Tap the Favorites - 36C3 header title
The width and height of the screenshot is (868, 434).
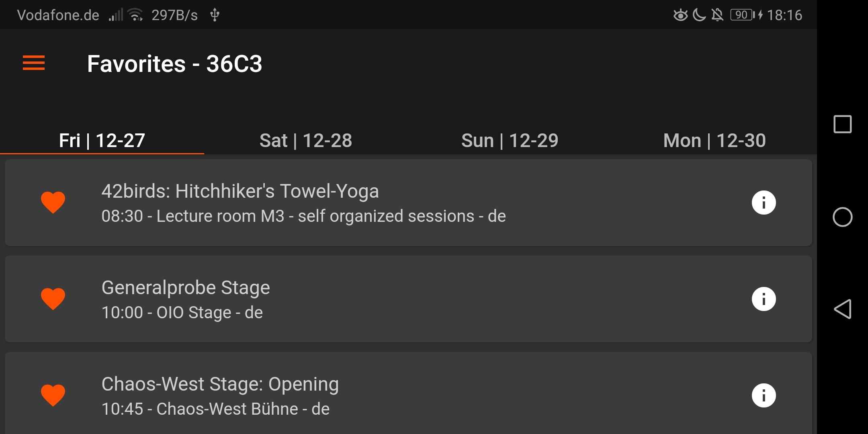tap(174, 64)
